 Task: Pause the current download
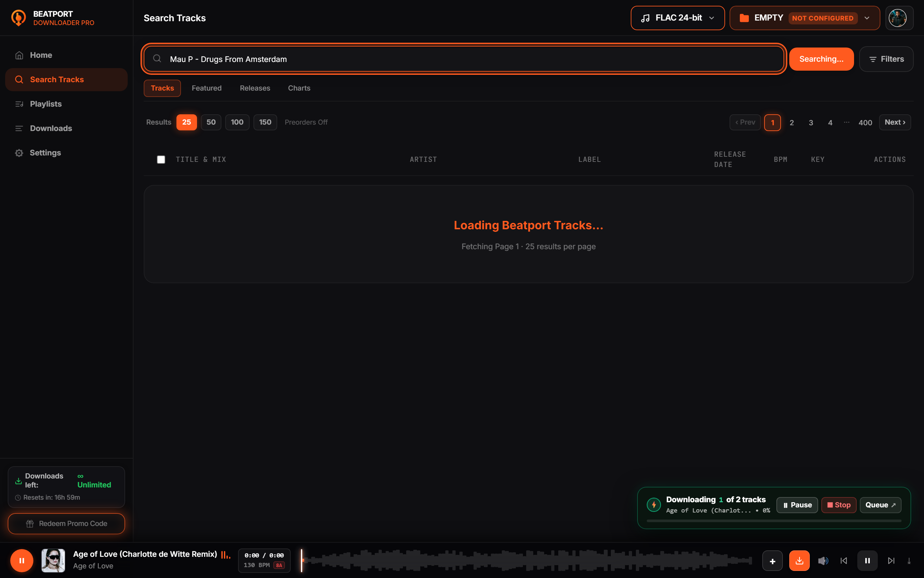click(797, 505)
